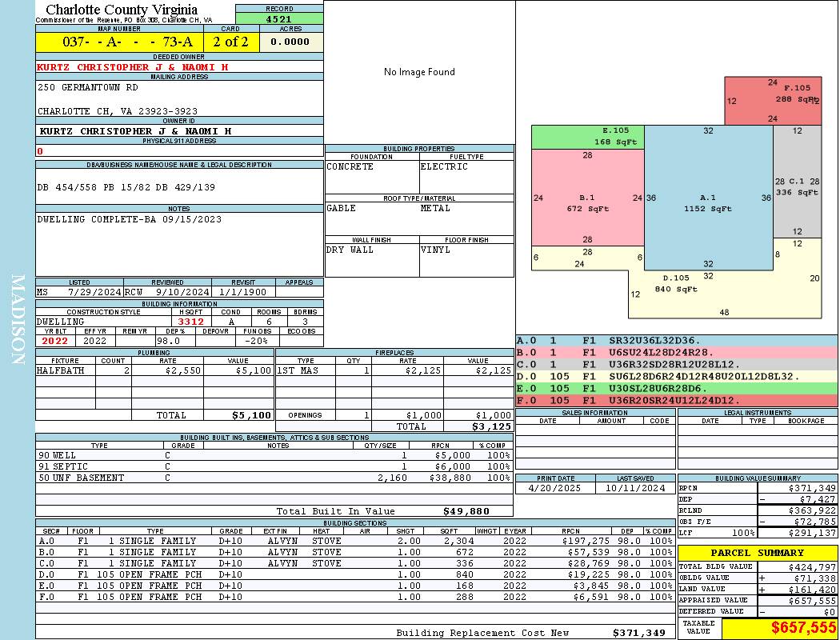
Task: Click the red taxable value $657,555
Action: point(779,628)
